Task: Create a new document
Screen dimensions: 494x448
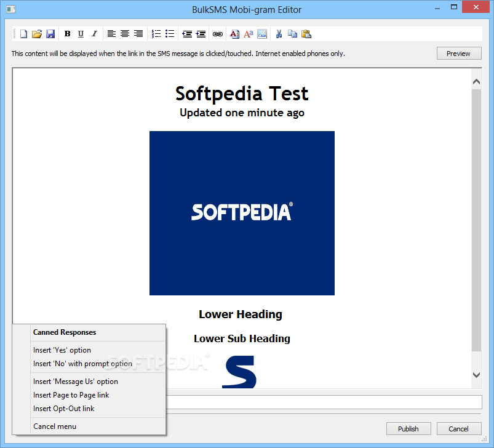Action: click(23, 34)
